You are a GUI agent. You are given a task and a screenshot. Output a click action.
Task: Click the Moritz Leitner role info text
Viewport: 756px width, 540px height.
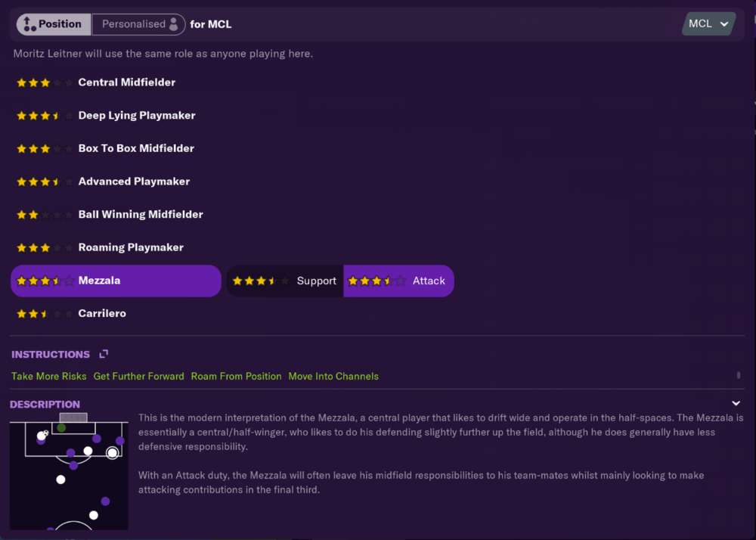163,54
